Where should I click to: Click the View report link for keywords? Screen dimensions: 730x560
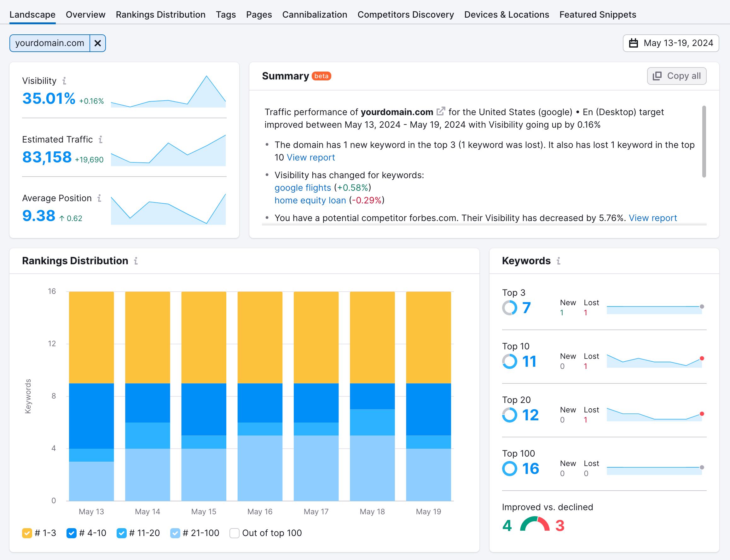pyautogui.click(x=311, y=158)
